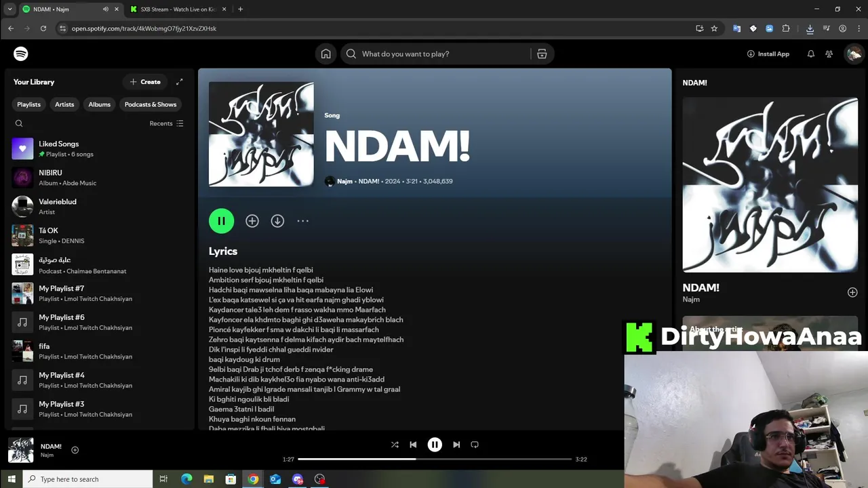868x488 pixels.
Task: Click the Spotify logo home icon
Action: click(21, 54)
